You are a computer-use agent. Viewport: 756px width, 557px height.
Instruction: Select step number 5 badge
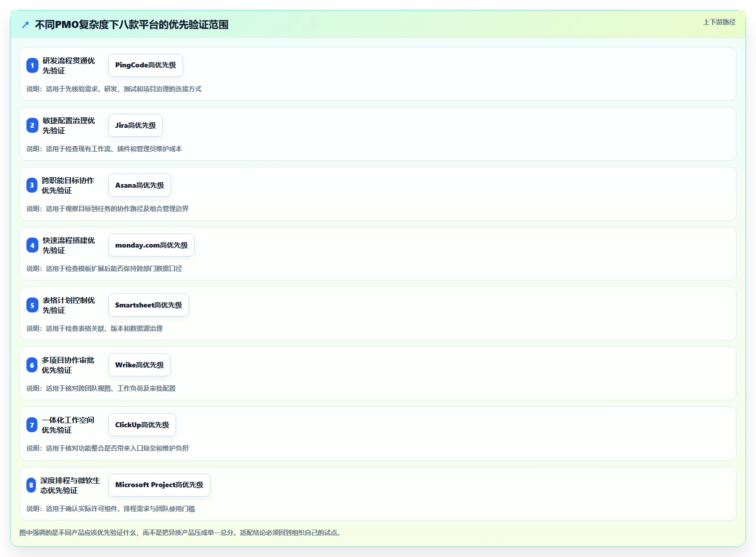tap(32, 305)
